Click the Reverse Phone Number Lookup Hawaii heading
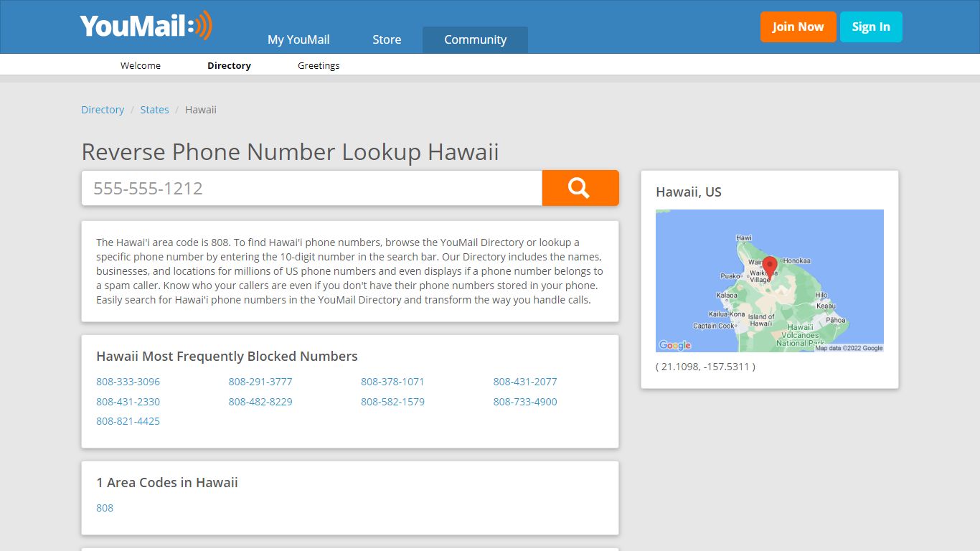 [290, 152]
